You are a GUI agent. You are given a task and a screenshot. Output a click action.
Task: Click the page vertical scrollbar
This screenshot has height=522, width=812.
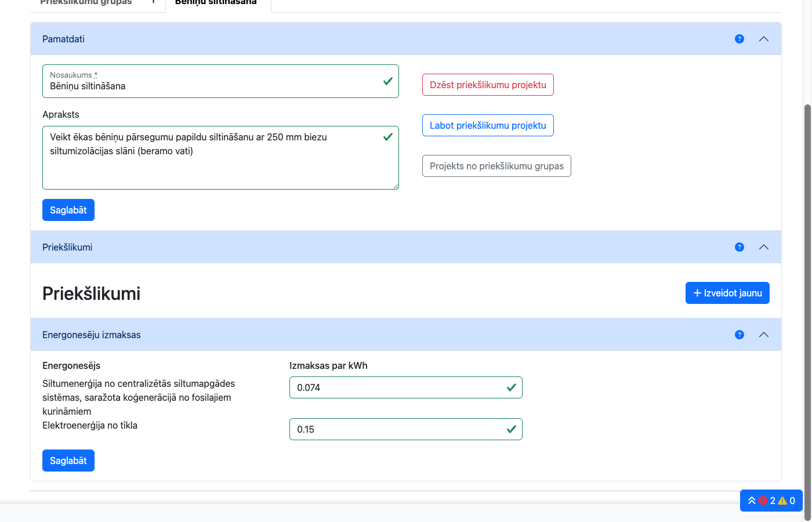(x=807, y=290)
